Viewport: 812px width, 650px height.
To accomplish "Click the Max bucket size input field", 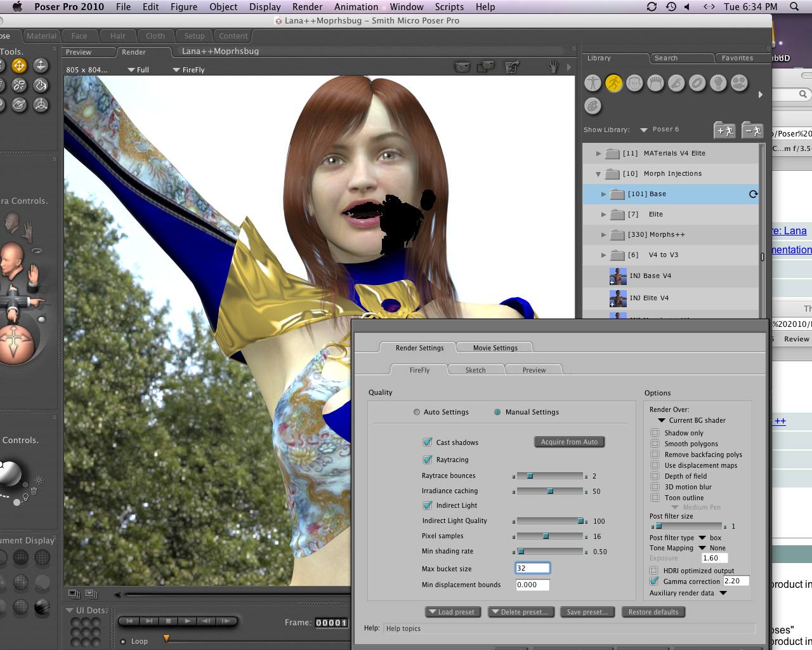I will 532,569.
